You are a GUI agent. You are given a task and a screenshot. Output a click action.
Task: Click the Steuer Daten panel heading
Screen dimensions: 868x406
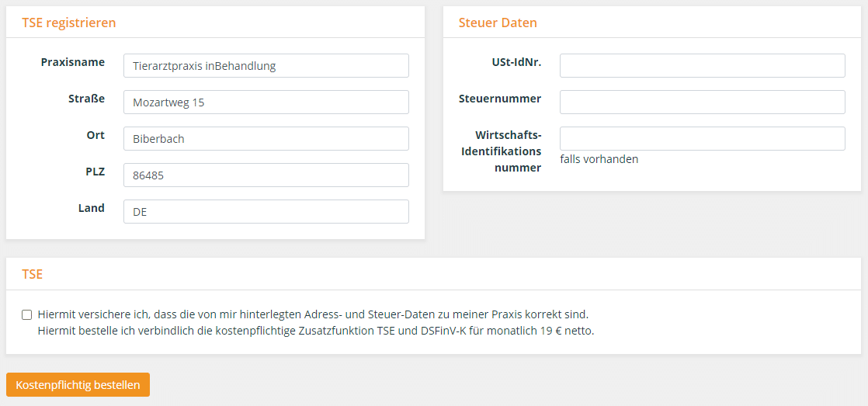498,23
